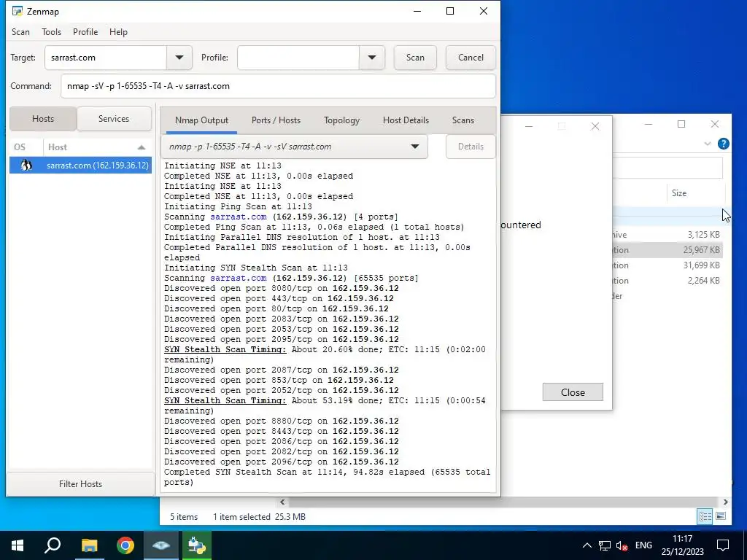Click the Details button
Viewport: 747px width, 560px height.
point(471,147)
